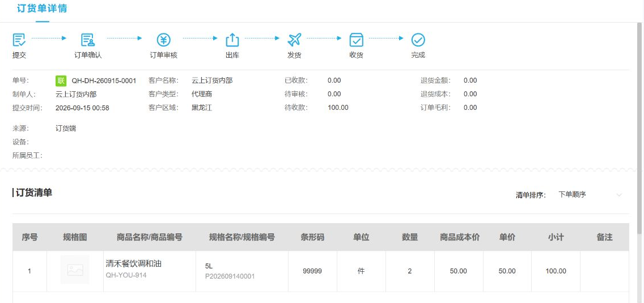Viewport: 644px width, 303px height.
Task: Open the 订货单详情 tab
Action: [x=43, y=8]
